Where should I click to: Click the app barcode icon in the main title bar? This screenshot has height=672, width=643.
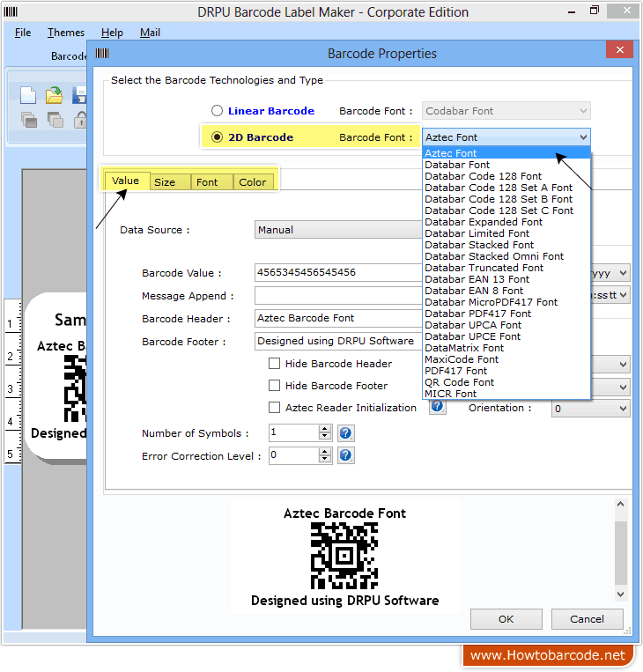pos(11,12)
